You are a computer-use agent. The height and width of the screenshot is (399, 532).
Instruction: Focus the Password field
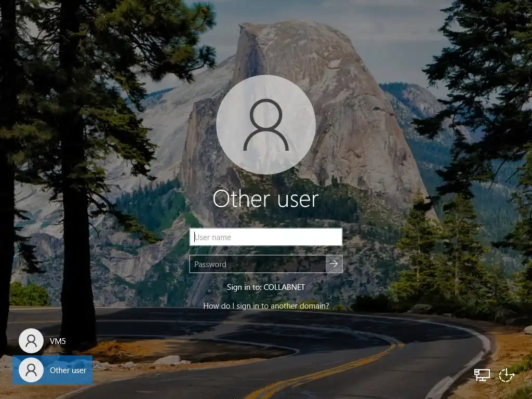(x=258, y=264)
